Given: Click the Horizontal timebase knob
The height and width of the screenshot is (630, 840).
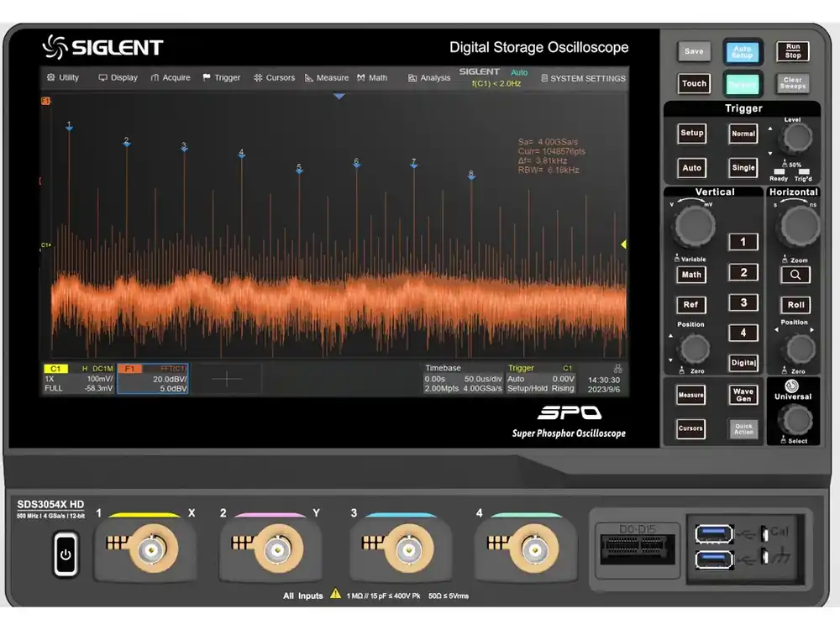Looking at the screenshot, I should click(800, 226).
